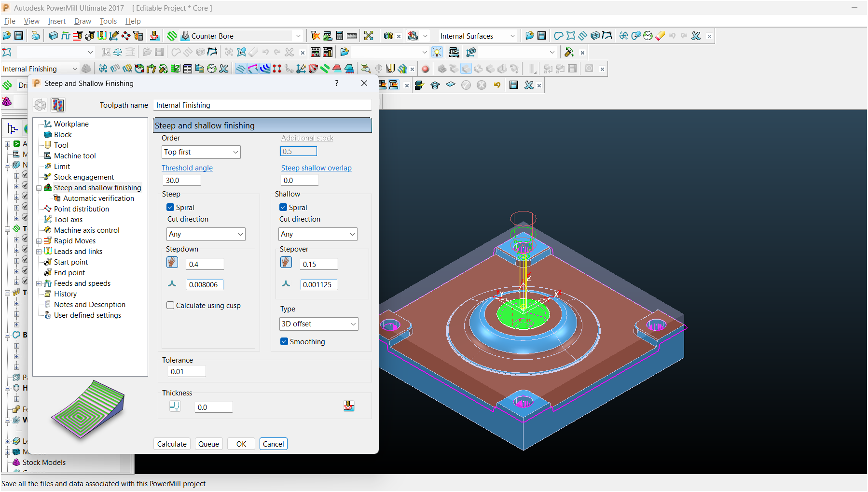Enable Calculate using cusp checkbox
The height and width of the screenshot is (492, 868).
[170, 306]
